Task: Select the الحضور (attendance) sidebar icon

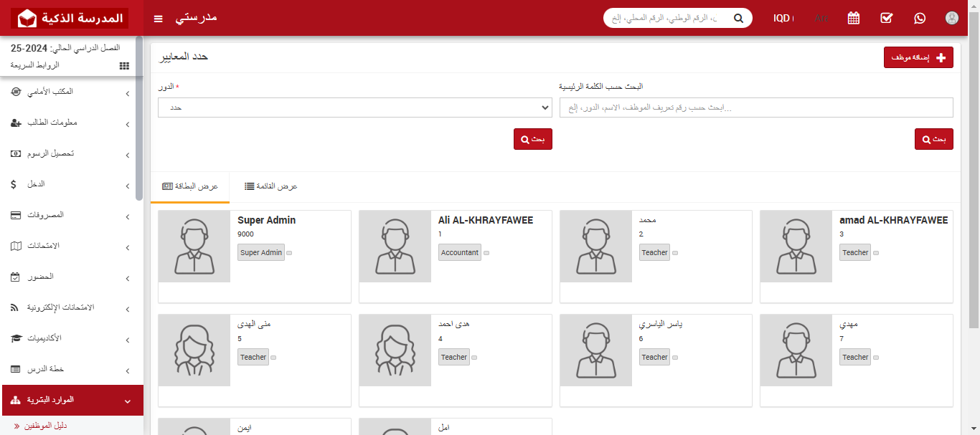Action: (x=14, y=277)
